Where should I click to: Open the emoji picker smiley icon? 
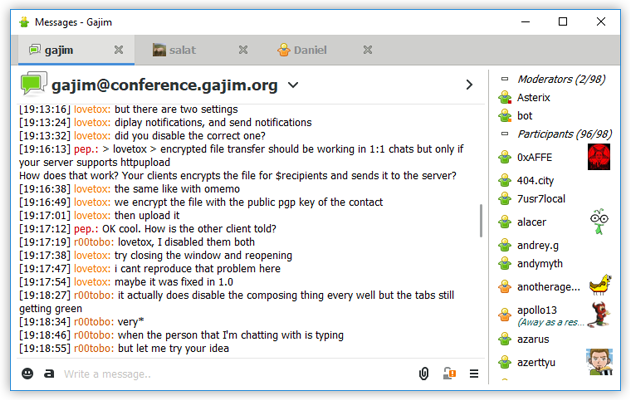27,374
